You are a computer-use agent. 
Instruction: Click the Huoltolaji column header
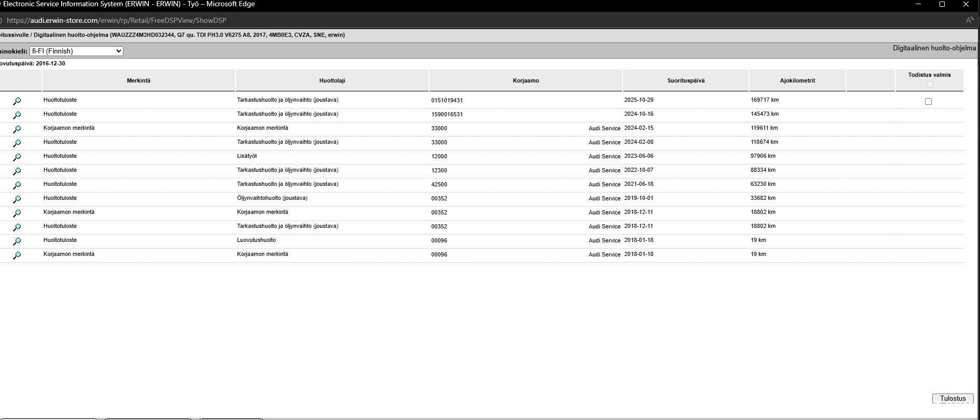pyautogui.click(x=332, y=80)
